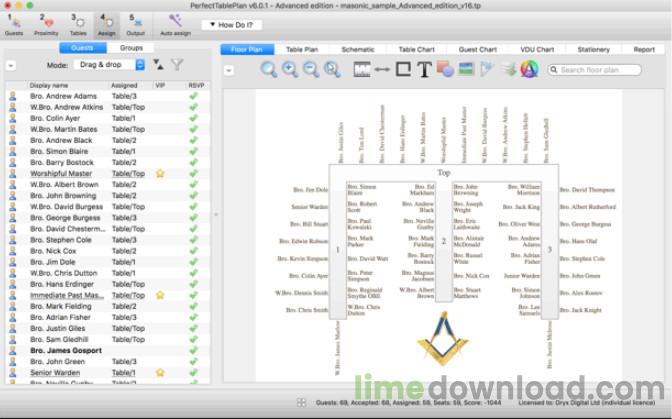
Task: Expand the How Do I? menu
Action: tap(232, 25)
